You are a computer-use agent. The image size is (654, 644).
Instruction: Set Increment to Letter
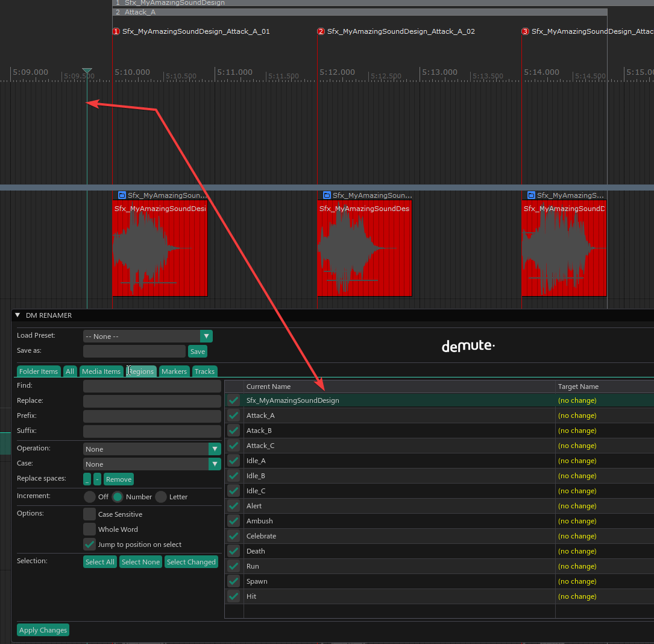(161, 497)
